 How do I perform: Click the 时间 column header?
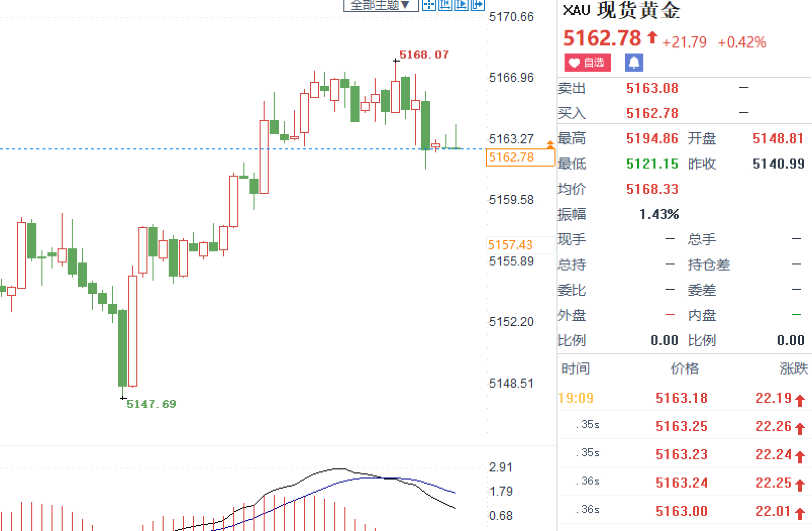(x=576, y=369)
